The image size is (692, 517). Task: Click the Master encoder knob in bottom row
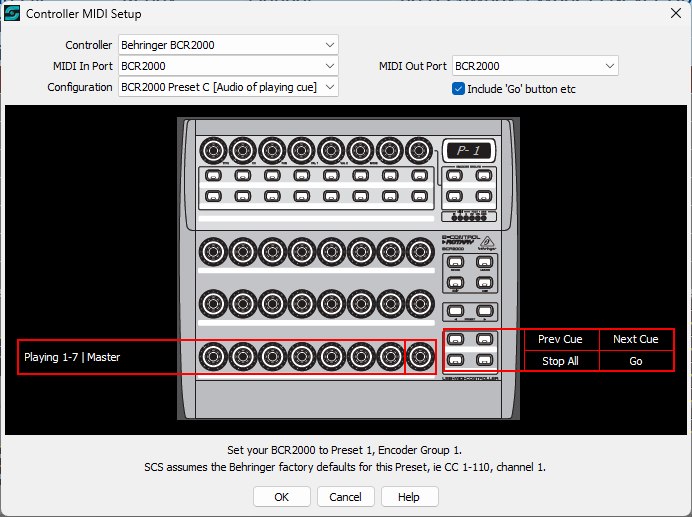(x=420, y=356)
